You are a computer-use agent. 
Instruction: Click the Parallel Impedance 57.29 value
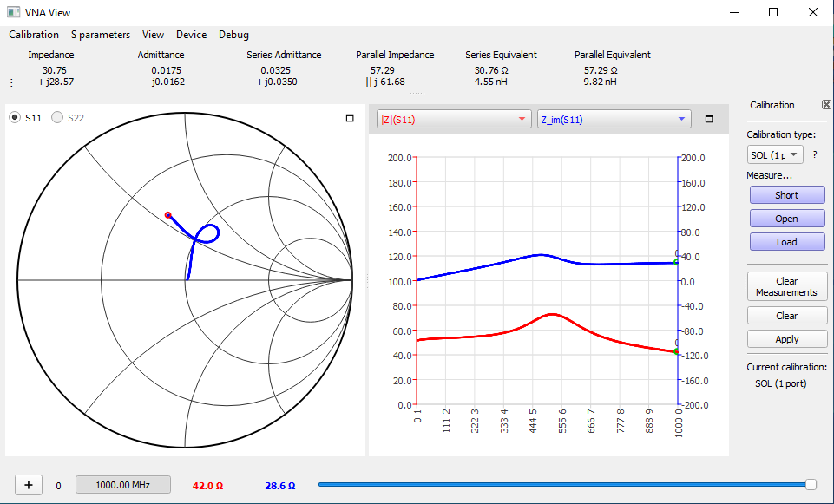click(x=383, y=70)
